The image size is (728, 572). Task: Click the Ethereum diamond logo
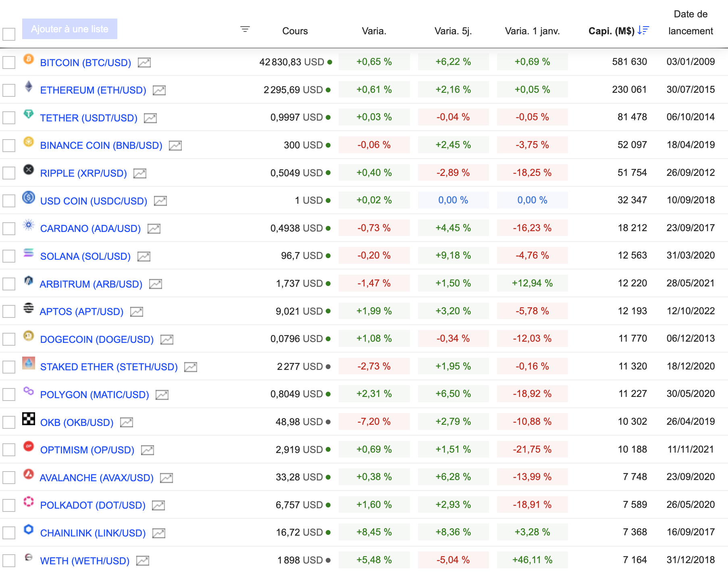(x=29, y=86)
